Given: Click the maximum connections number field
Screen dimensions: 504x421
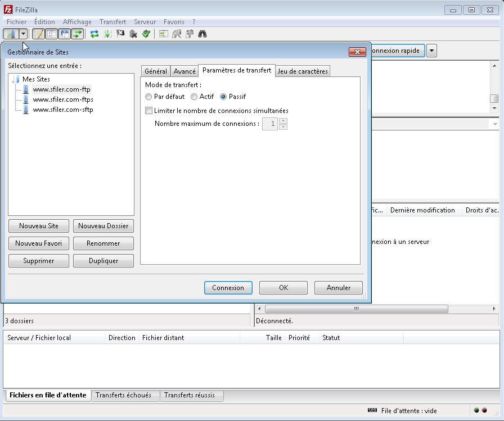Looking at the screenshot, I should (270, 124).
